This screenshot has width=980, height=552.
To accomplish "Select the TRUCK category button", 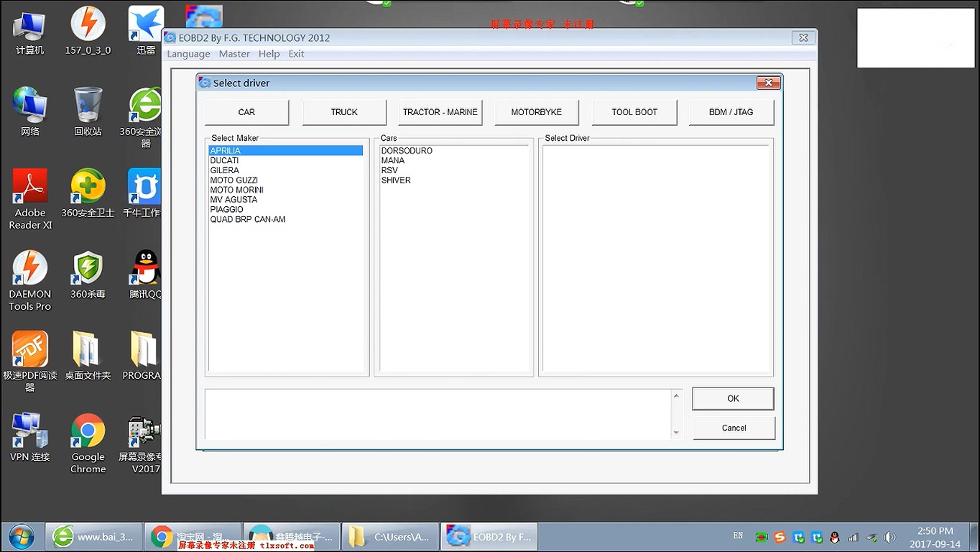I will (344, 112).
